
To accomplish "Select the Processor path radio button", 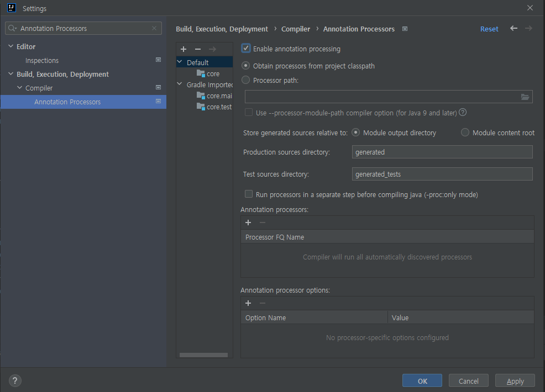I will (x=246, y=80).
